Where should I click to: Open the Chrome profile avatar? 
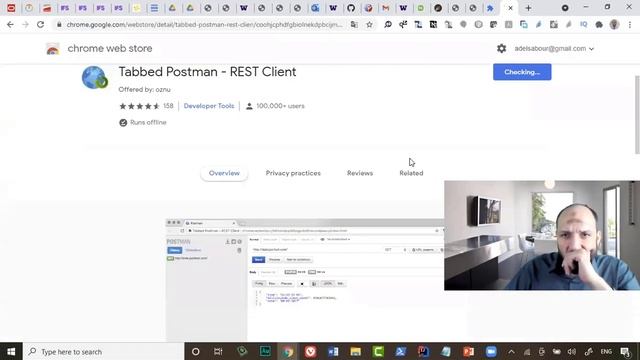(614, 24)
